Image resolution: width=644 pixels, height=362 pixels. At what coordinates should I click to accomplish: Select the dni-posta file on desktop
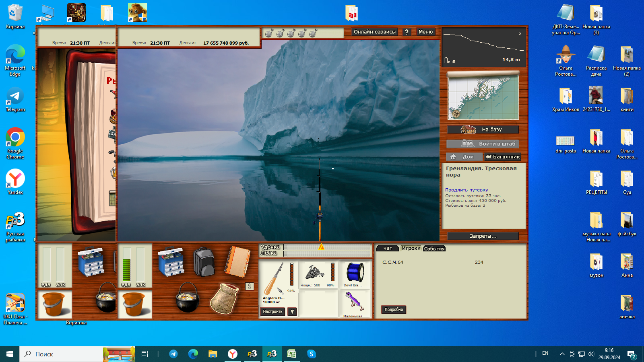566,143
